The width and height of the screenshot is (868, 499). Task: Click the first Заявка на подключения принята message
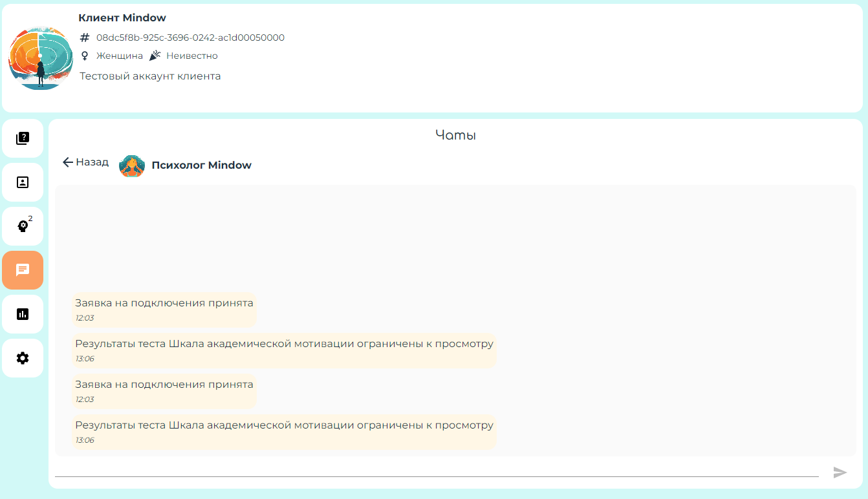164,310
